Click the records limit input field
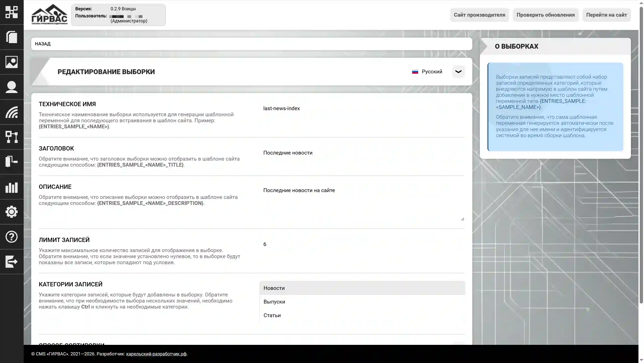Viewport: 644px width, 363px height. click(352, 244)
